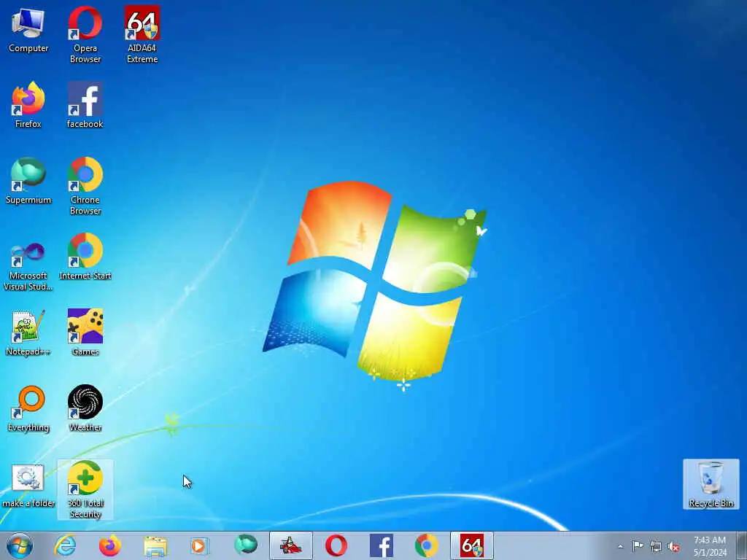
Task: Select the Internet-Start desktop shortcut
Action: click(x=85, y=256)
